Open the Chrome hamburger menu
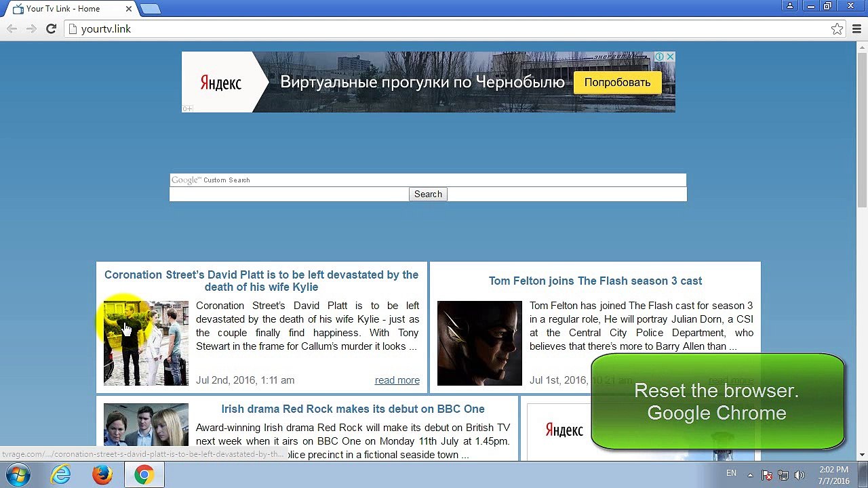 tap(857, 29)
